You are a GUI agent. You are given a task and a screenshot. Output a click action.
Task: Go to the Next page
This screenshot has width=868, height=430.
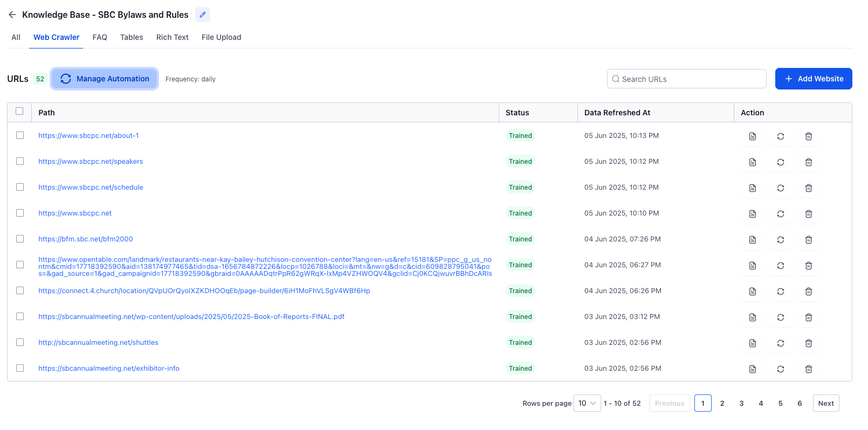(826, 403)
